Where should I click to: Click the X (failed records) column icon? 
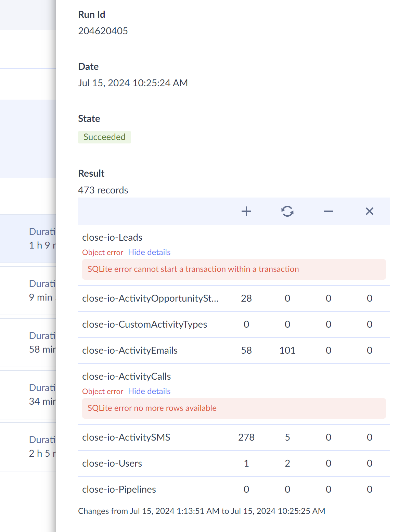click(x=370, y=211)
